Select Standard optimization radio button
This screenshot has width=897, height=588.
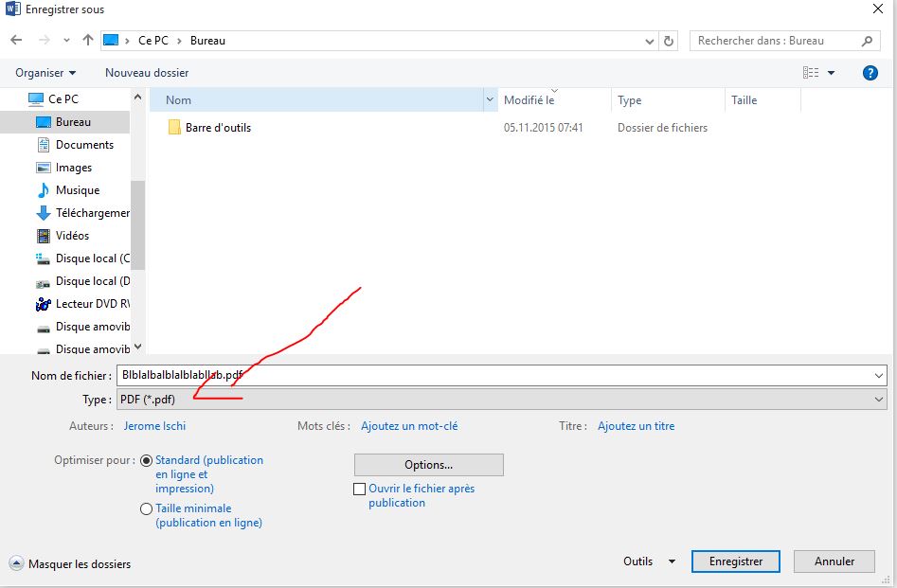pyautogui.click(x=146, y=461)
